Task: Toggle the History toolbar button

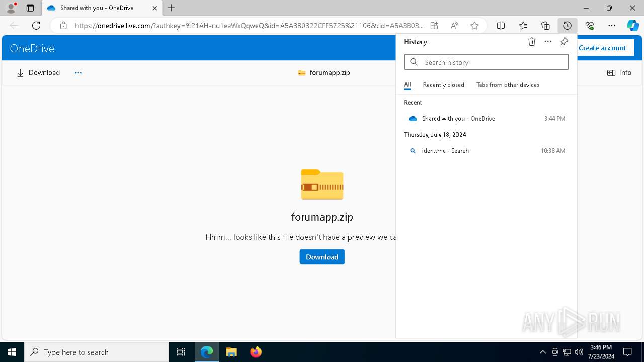Action: click(x=568, y=26)
